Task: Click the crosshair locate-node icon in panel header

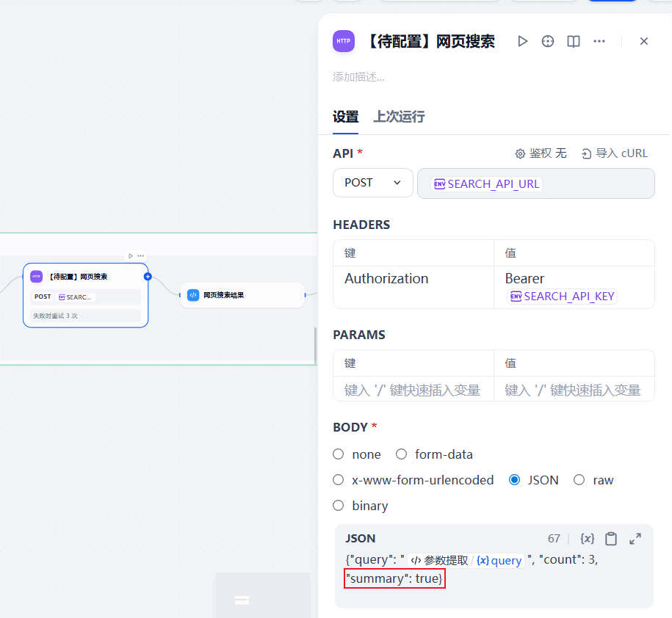Action: coord(548,41)
